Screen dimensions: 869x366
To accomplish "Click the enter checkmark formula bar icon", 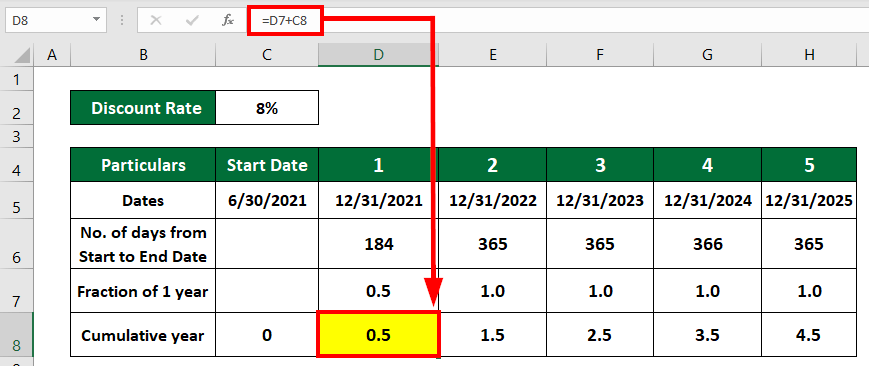I will click(192, 21).
